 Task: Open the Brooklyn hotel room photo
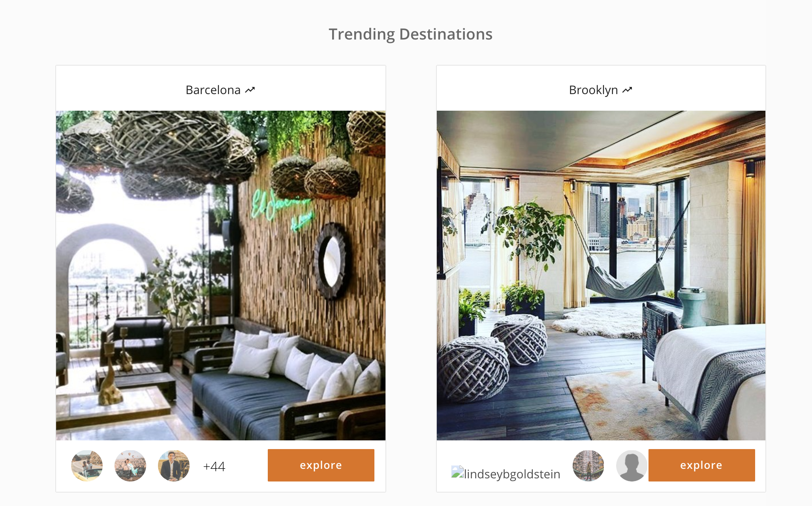point(601,276)
